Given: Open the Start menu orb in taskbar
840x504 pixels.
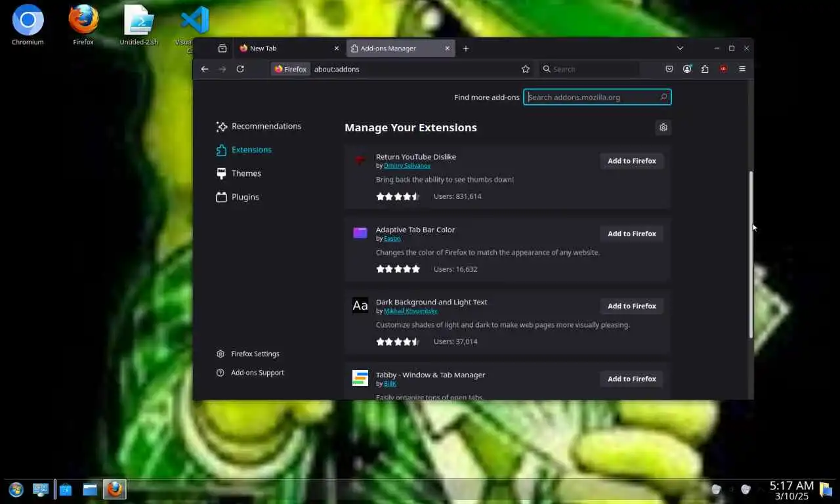Looking at the screenshot, I should (16, 490).
